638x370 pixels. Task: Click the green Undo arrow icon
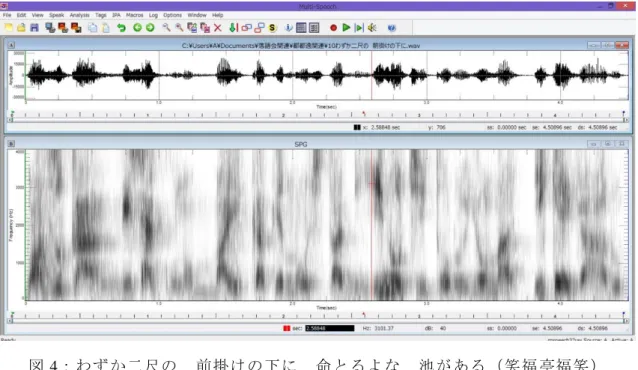(x=121, y=28)
